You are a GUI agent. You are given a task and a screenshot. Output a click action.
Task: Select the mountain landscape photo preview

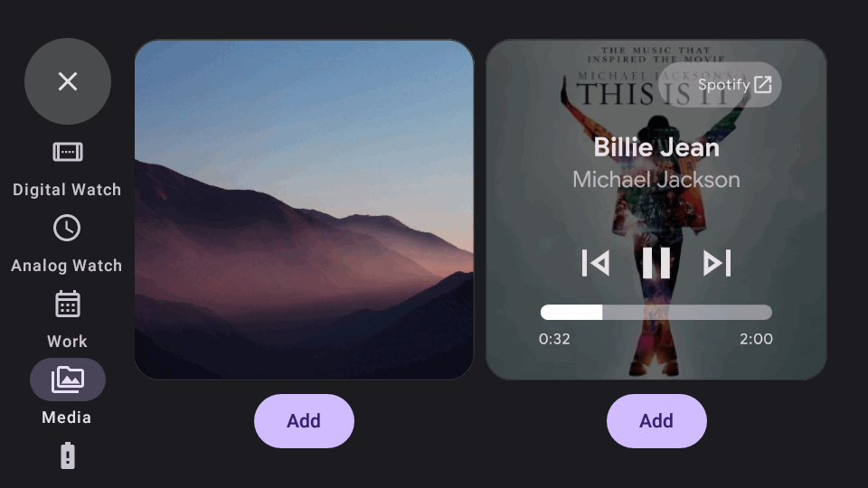point(304,209)
